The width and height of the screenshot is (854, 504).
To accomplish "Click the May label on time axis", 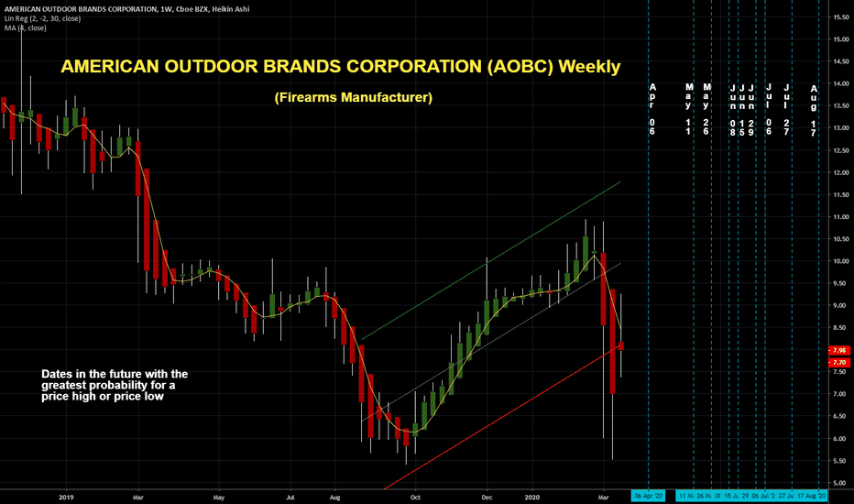I will click(x=218, y=498).
